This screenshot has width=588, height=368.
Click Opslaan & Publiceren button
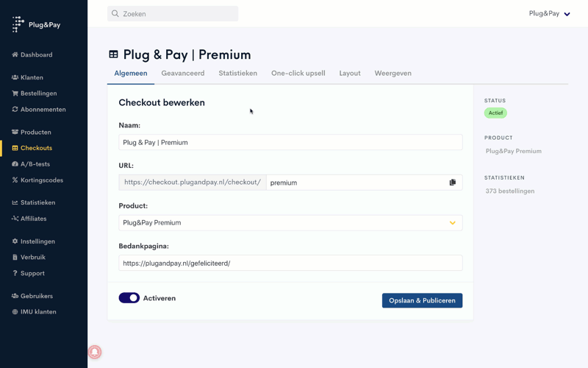[422, 300]
